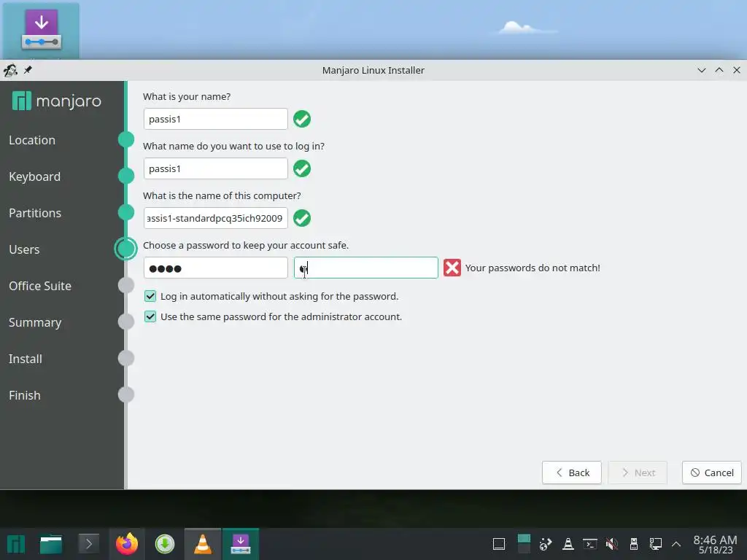
Task: Open the installer window menu icon
Action: (10, 71)
